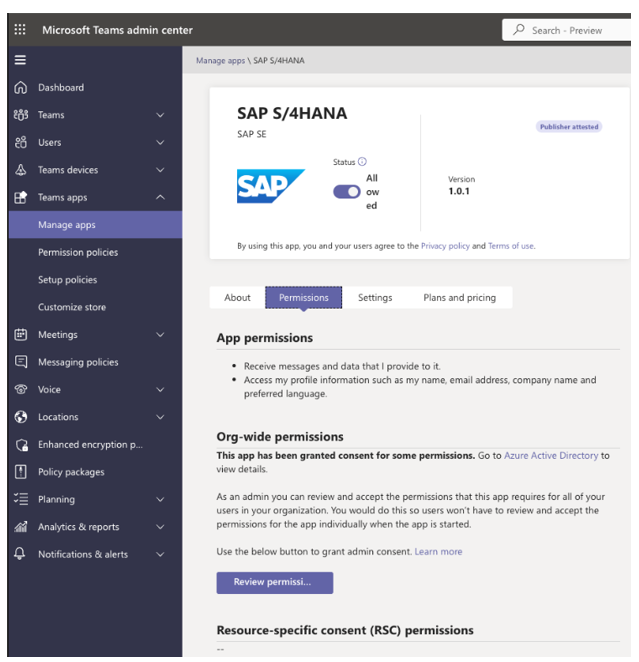Click the Voice phone icon
The image size is (639, 662).
tap(21, 390)
